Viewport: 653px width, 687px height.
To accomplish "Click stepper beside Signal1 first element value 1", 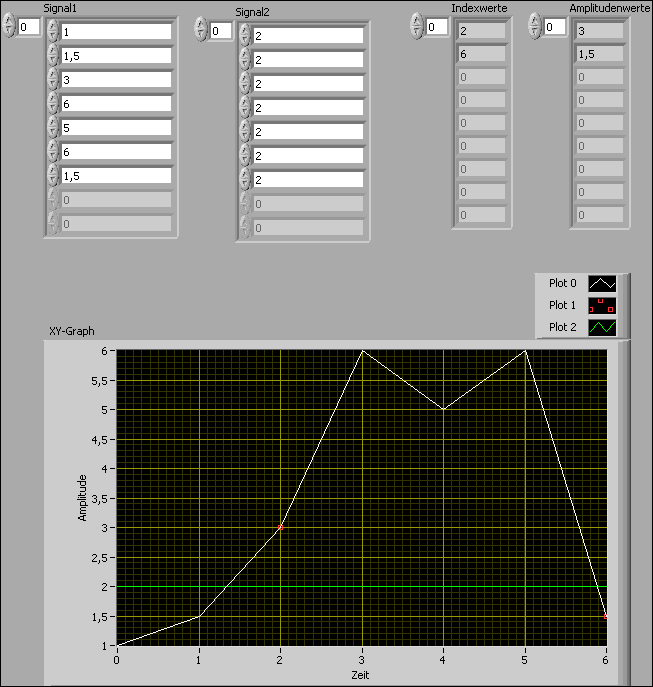I will tap(53, 32).
